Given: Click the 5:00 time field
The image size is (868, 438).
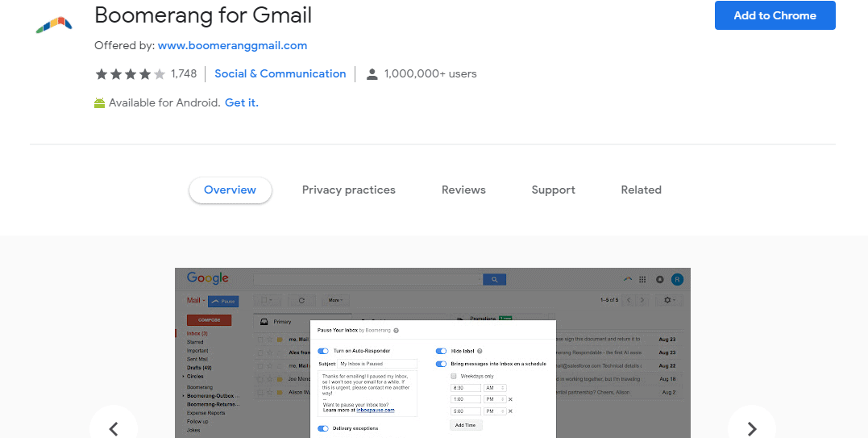Looking at the screenshot, I should point(466,411).
